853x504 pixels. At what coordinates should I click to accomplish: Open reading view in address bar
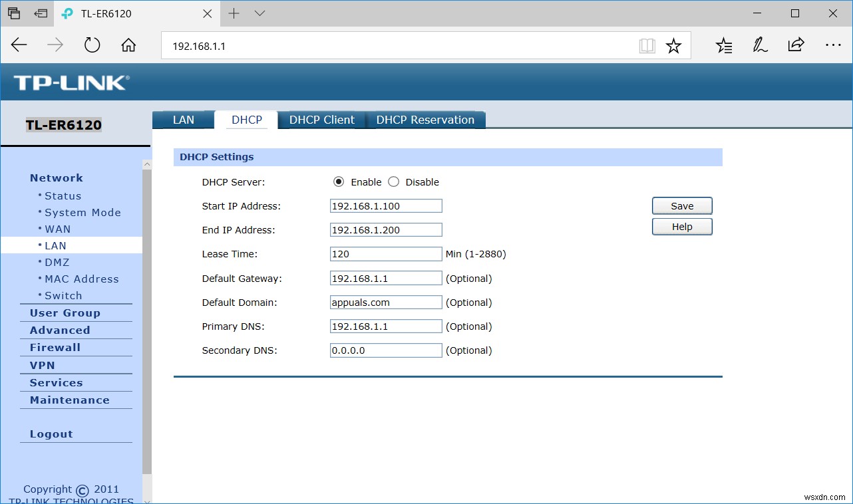pos(647,46)
